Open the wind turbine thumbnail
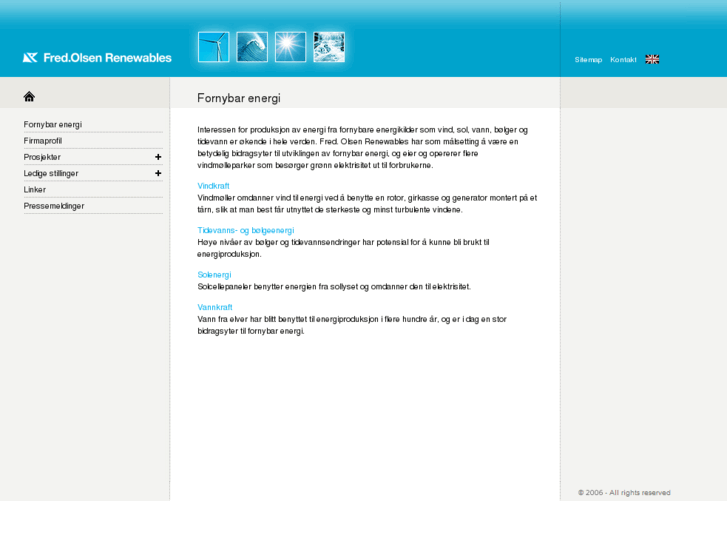 tap(214, 47)
